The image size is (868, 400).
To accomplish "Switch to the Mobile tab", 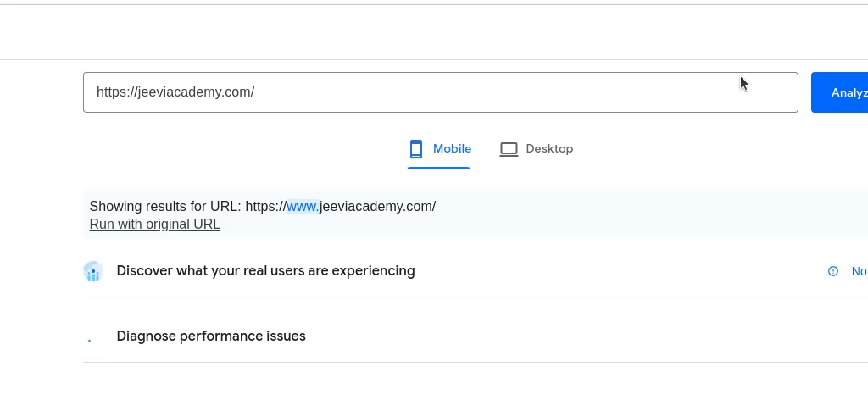I will point(439,149).
